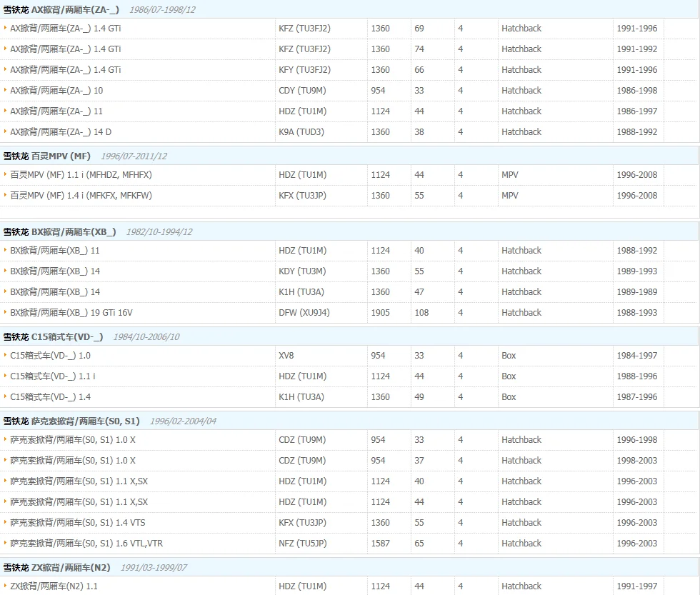700x595 pixels.
Task: Open the C15箱式车(VD-_) 1.4 model
Action: 51,397
